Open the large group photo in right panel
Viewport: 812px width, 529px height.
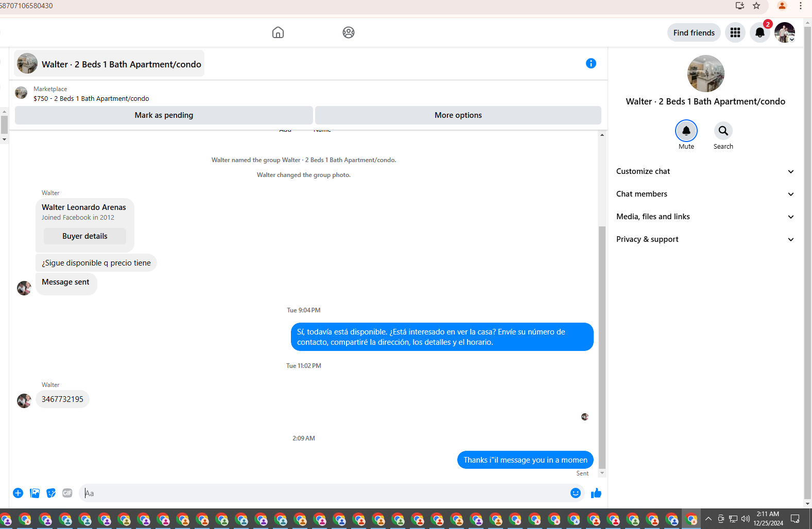[705, 74]
